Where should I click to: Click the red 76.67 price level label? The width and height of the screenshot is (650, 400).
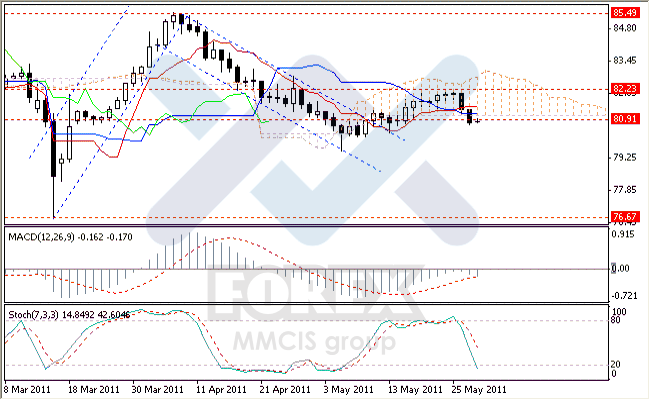pyautogui.click(x=625, y=217)
